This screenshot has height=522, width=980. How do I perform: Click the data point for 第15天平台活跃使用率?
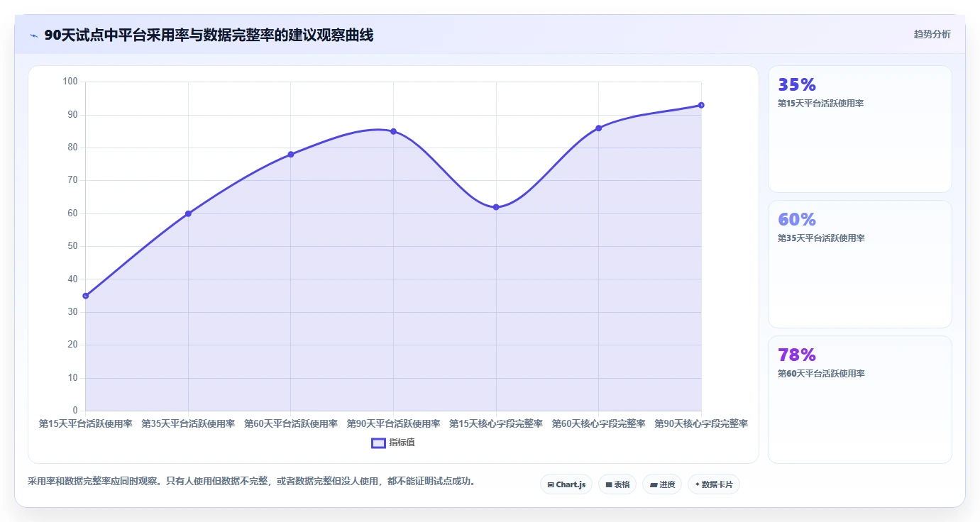(x=85, y=296)
